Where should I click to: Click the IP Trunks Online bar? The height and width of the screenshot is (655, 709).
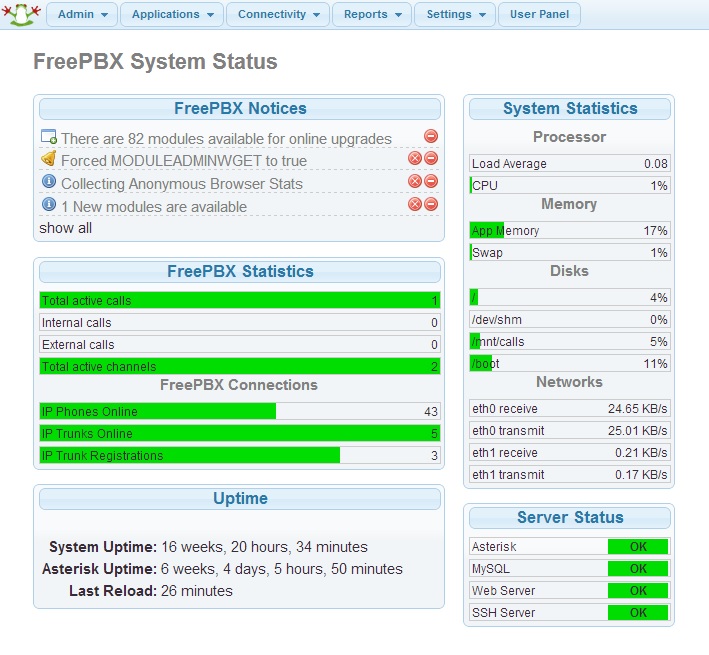(x=240, y=434)
